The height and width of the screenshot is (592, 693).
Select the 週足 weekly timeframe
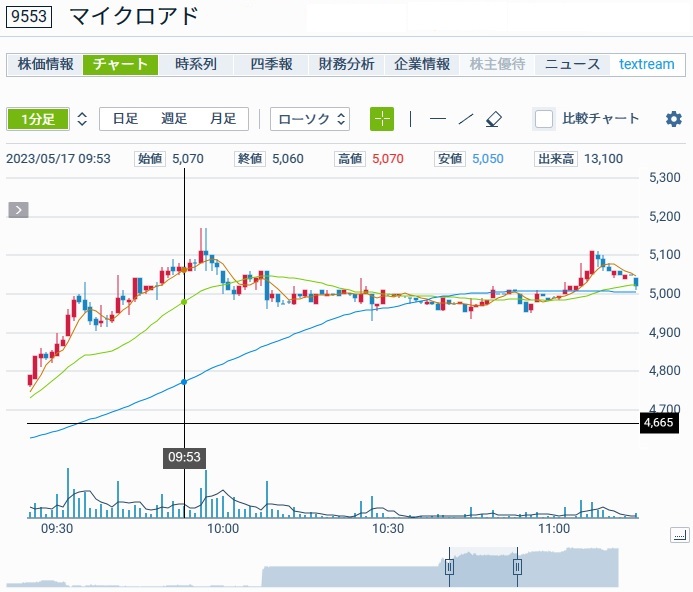174,119
